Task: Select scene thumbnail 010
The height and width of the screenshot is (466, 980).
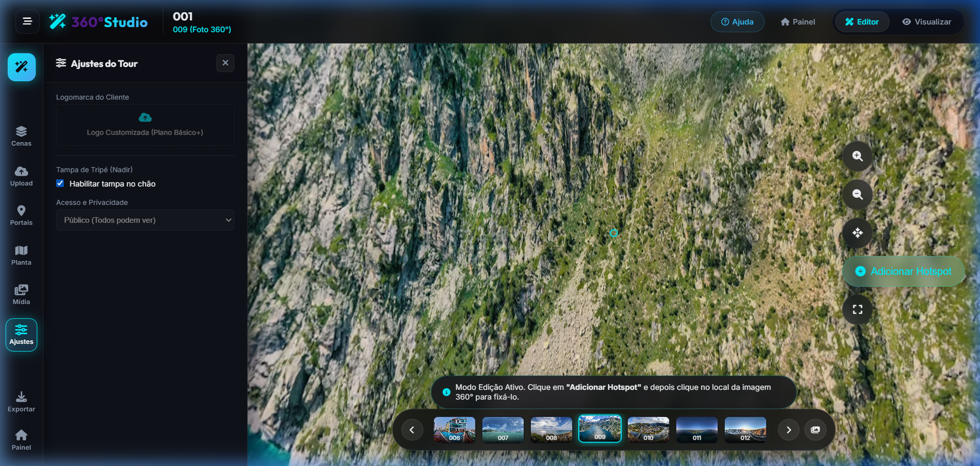Action: (x=649, y=429)
